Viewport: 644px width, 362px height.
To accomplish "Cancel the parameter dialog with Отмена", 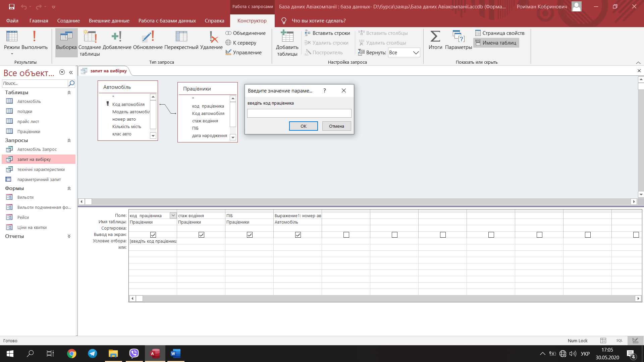I will coord(336,126).
